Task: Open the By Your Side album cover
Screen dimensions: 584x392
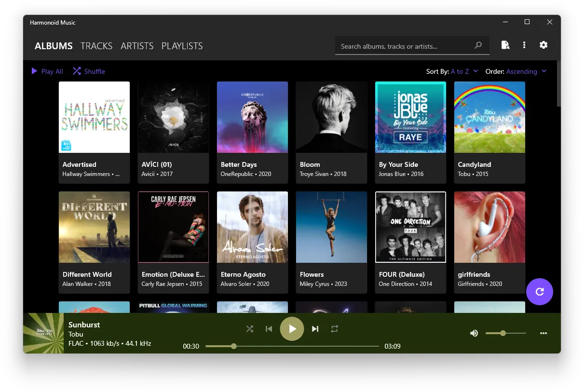Action: click(x=410, y=117)
